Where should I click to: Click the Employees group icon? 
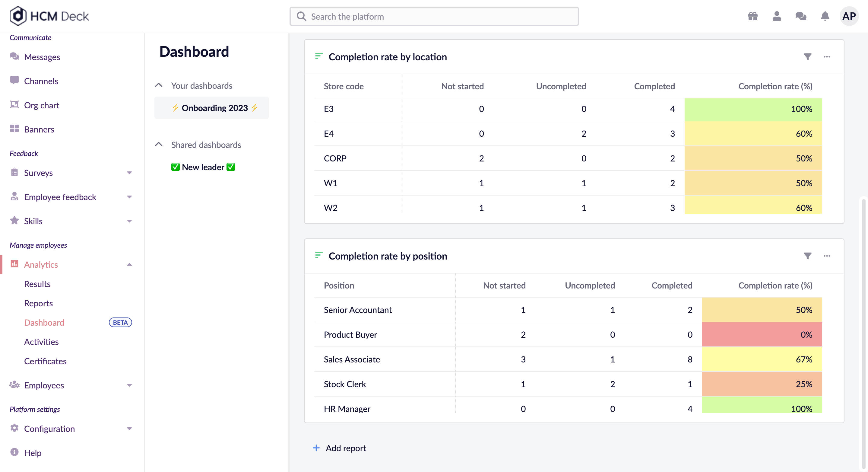coord(14,385)
